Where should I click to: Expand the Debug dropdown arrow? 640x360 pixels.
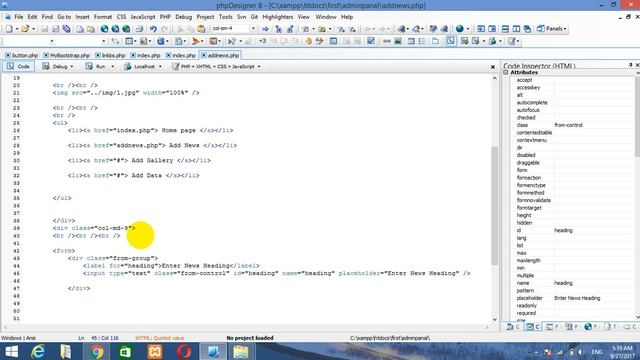coord(72,67)
